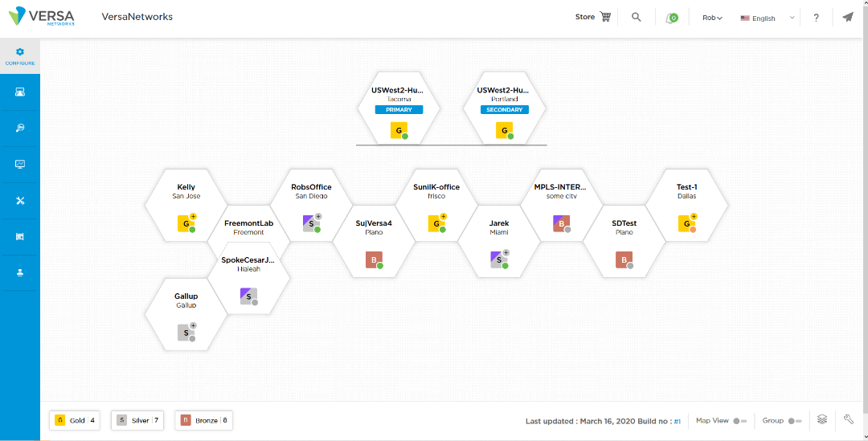Click the wrench tools icon in footer

(848, 419)
